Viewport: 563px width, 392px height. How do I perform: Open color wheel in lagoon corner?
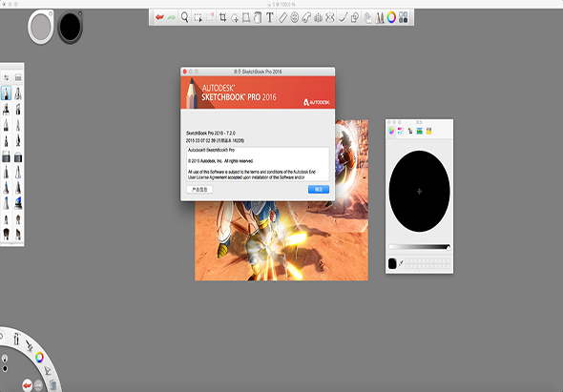39,357
